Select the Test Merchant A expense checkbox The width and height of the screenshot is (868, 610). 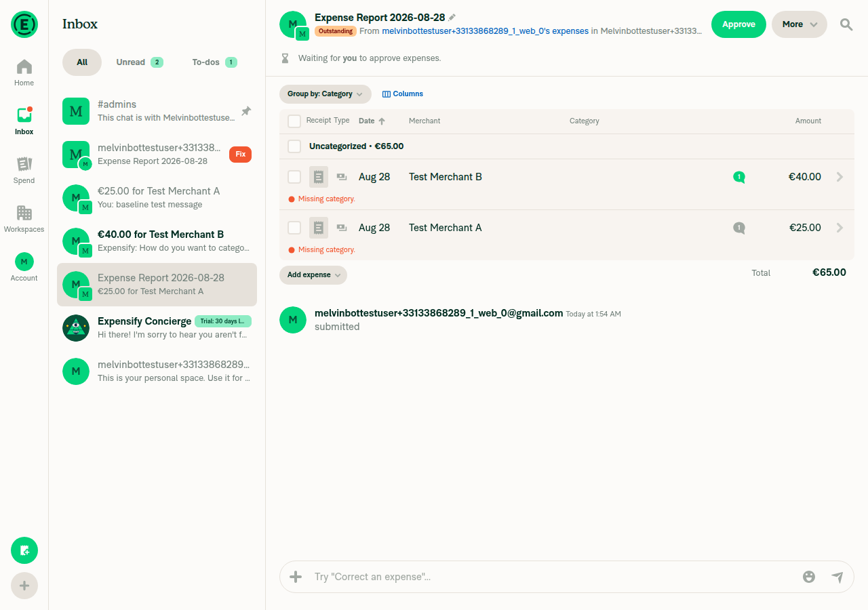tap(294, 228)
